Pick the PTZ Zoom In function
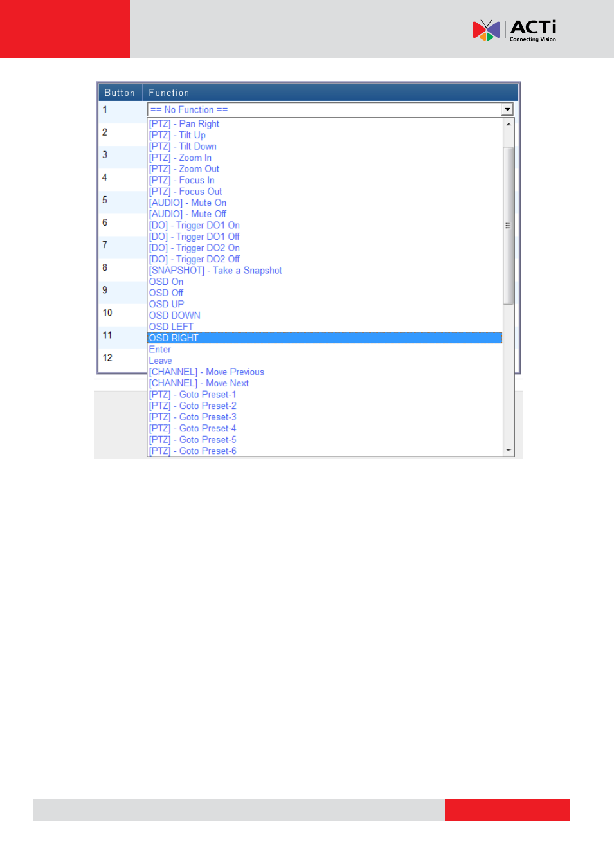Screen dimensions: 614x868 (180, 158)
